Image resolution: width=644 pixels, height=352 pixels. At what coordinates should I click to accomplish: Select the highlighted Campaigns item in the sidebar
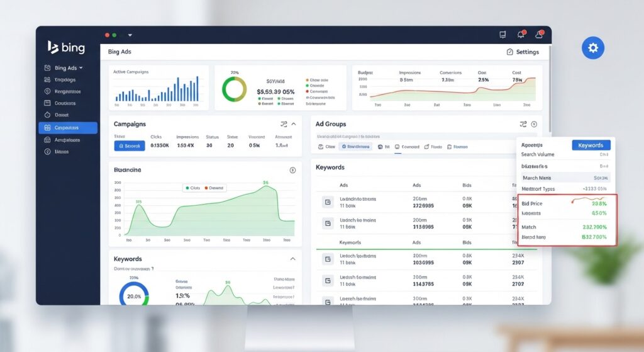[68, 128]
